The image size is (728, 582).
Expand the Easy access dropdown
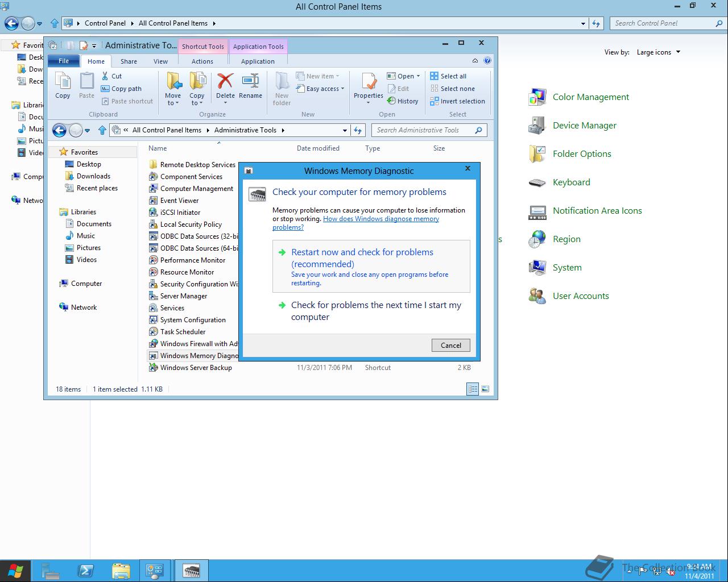(x=320, y=89)
